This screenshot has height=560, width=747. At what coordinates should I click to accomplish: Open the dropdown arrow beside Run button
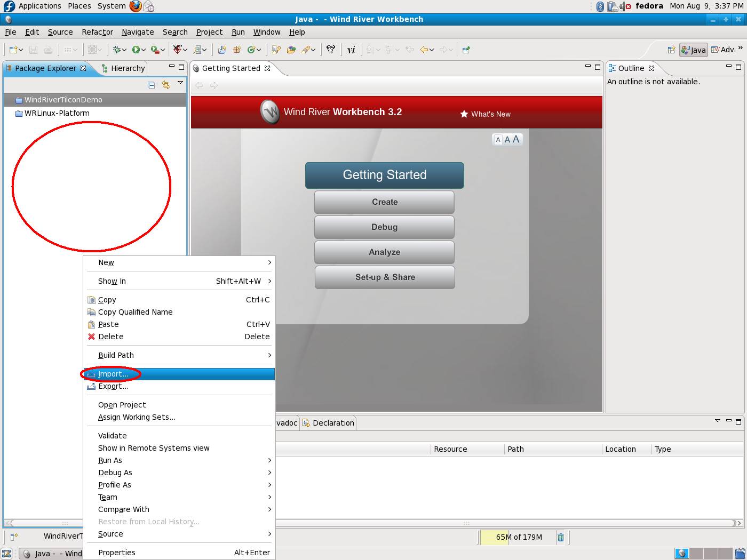pyautogui.click(x=144, y=50)
